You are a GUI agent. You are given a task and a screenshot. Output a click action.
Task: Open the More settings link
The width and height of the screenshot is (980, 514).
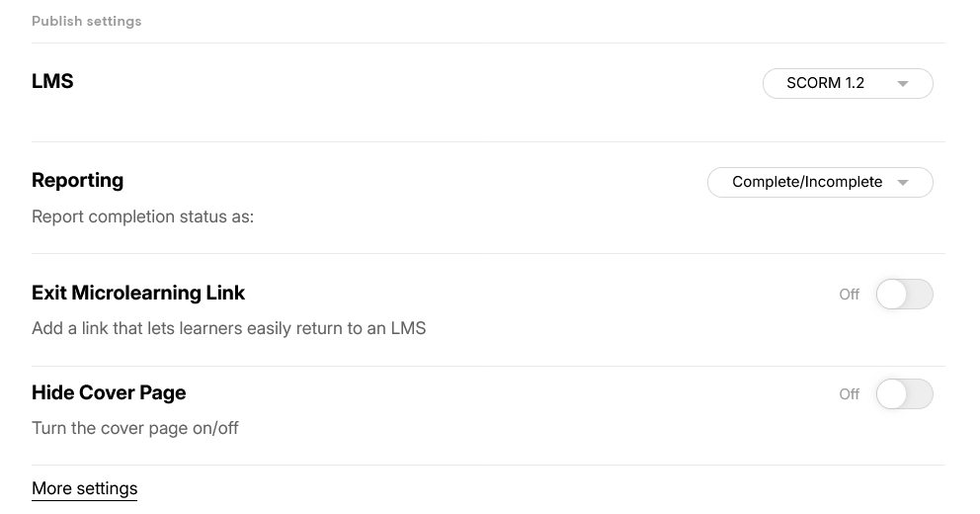pyautogui.click(x=84, y=488)
